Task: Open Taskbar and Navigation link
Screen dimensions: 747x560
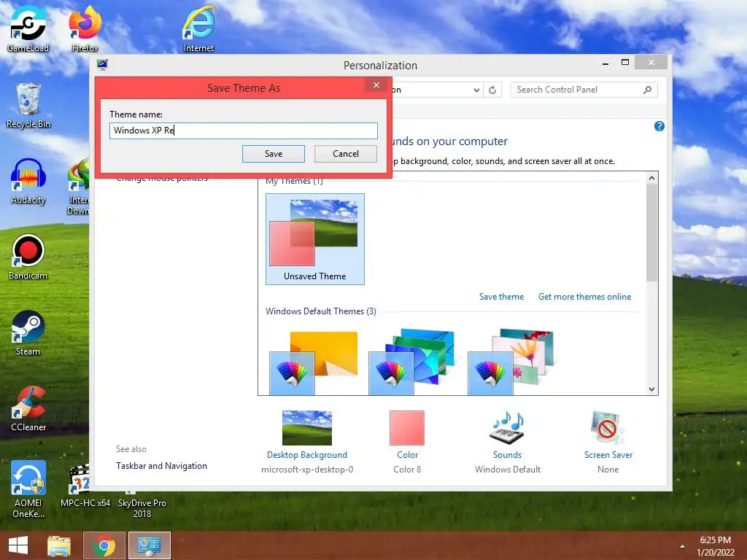Action: 161,466
